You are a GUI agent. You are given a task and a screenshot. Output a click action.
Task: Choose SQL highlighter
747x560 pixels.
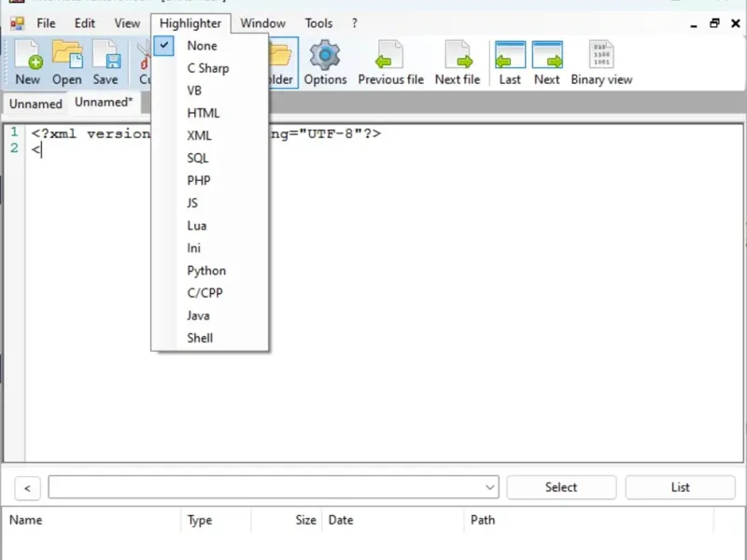(209, 158)
